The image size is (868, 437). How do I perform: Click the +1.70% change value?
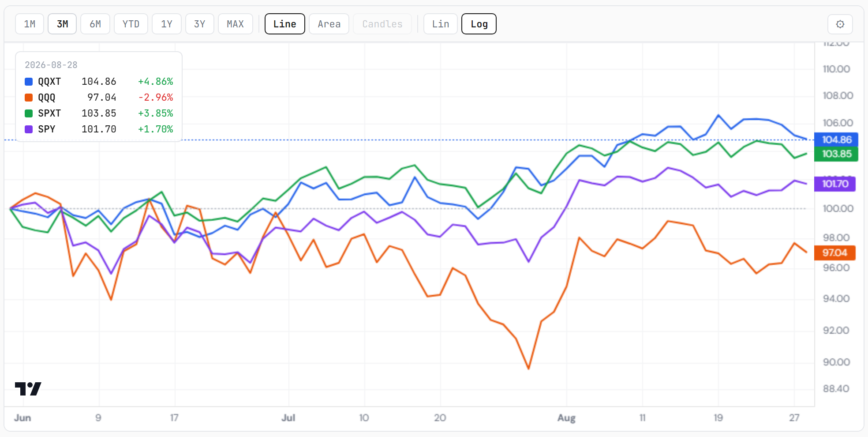155,129
